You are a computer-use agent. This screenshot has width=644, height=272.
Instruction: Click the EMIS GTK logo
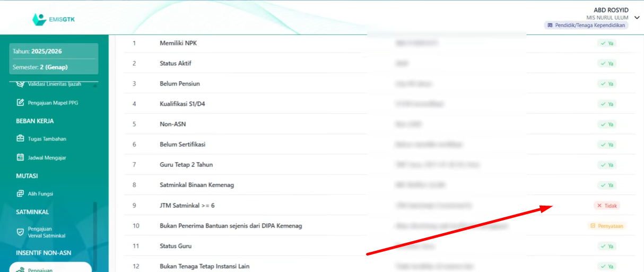tap(54, 20)
